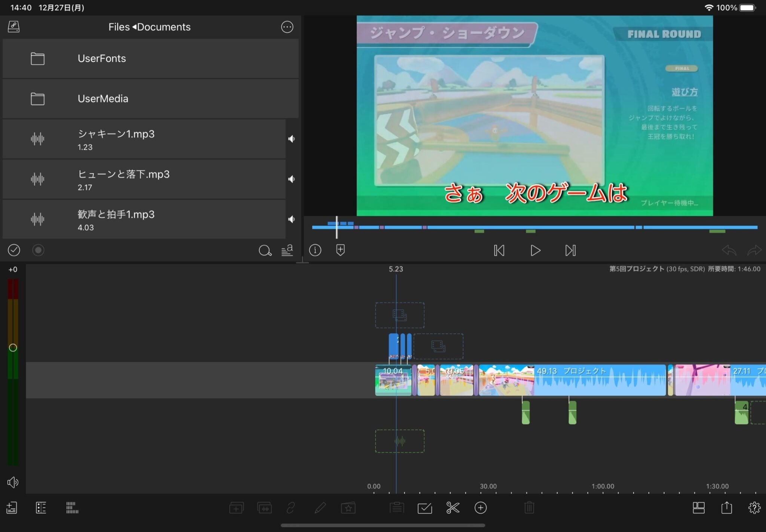This screenshot has width=766, height=532.
Task: Preview audio of シャキーン1.mp3 speaker
Action: [292, 139]
